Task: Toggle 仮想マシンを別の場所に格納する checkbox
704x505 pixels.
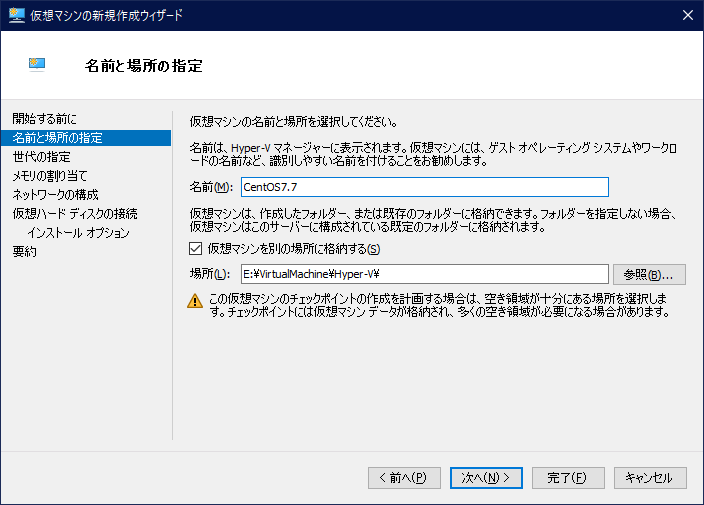Action: (x=195, y=249)
